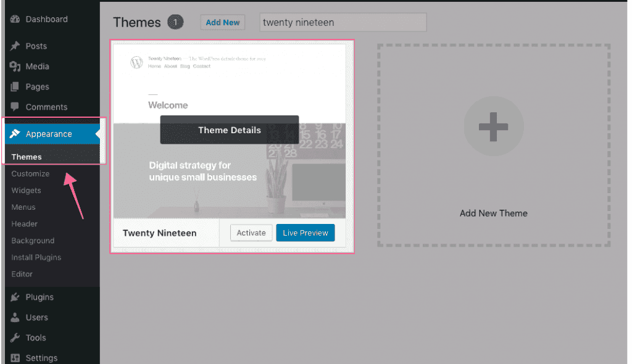Open the Customize submenu item
The width and height of the screenshot is (632, 364).
tap(30, 174)
